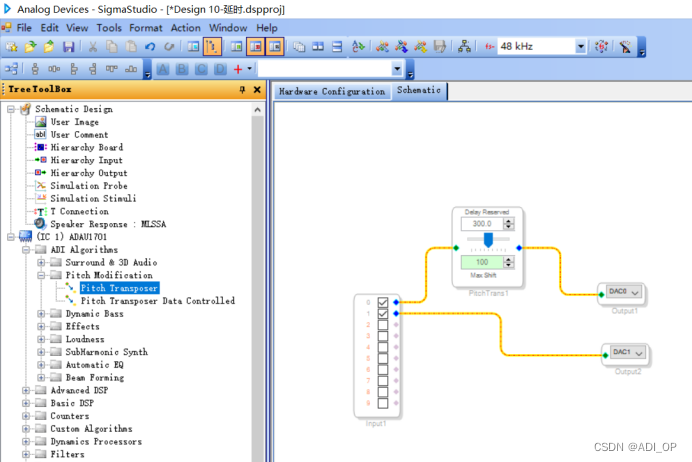Select the User Comment item
The height and width of the screenshot is (462, 692).
click(x=79, y=135)
